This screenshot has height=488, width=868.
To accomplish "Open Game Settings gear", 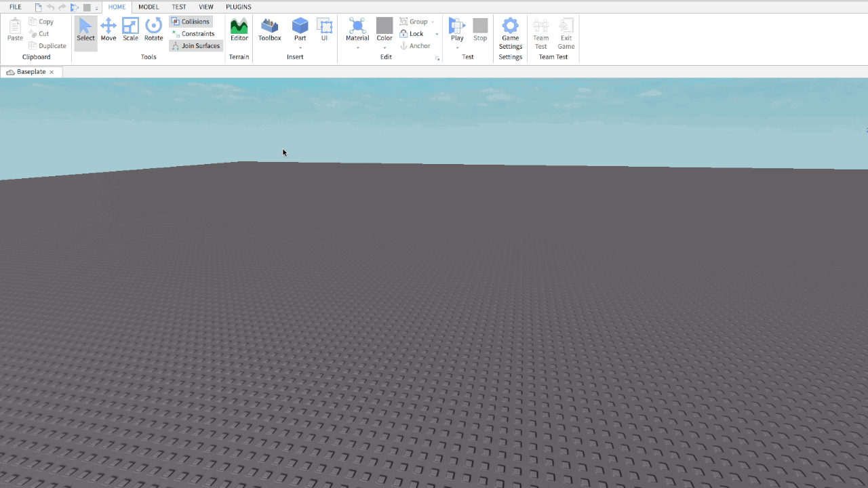I will 511,34.
